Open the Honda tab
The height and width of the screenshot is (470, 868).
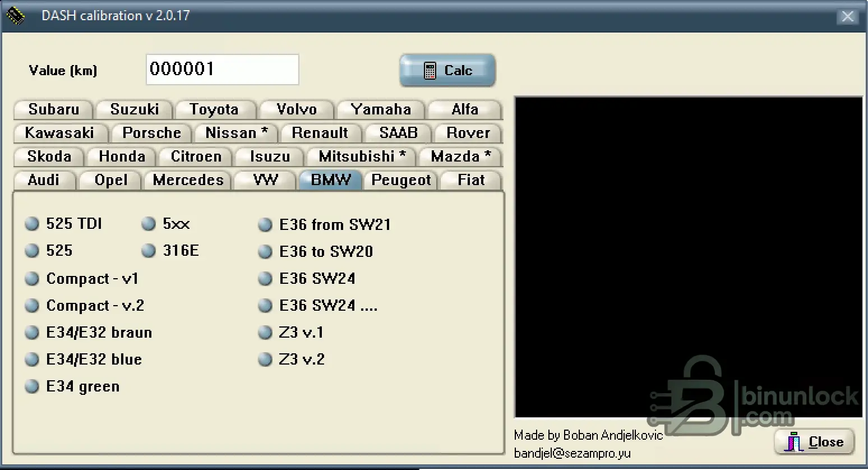click(122, 156)
